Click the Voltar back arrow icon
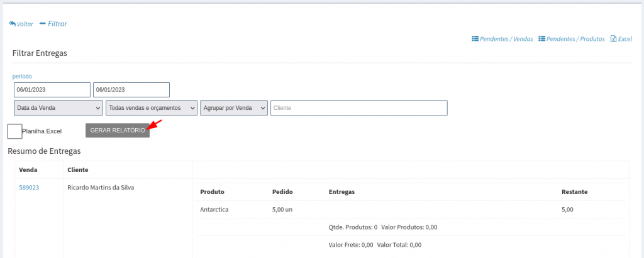This screenshot has height=258, width=644. [12, 24]
